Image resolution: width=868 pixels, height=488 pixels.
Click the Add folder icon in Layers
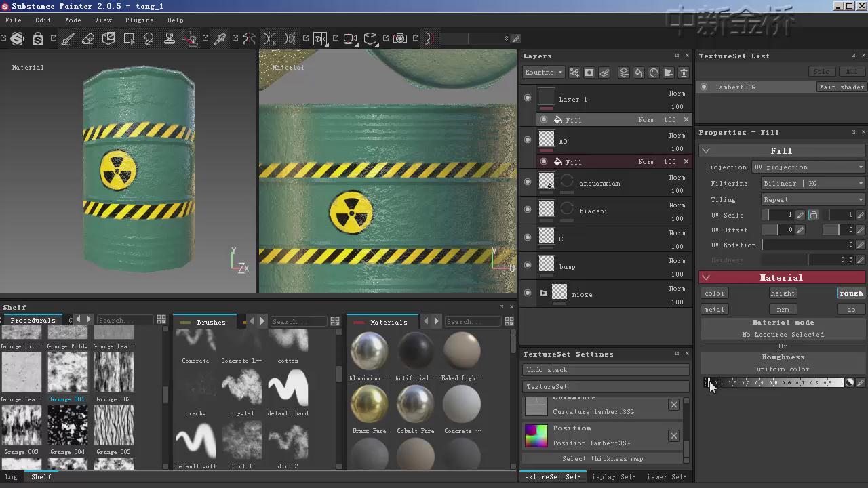point(669,73)
